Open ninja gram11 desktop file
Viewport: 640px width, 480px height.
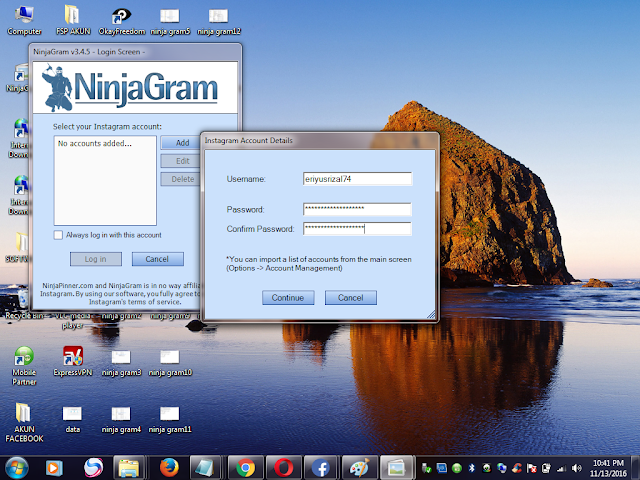170,419
